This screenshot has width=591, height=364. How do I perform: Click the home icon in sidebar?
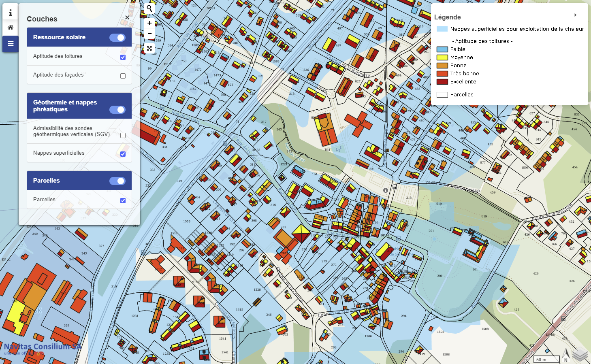(x=11, y=28)
